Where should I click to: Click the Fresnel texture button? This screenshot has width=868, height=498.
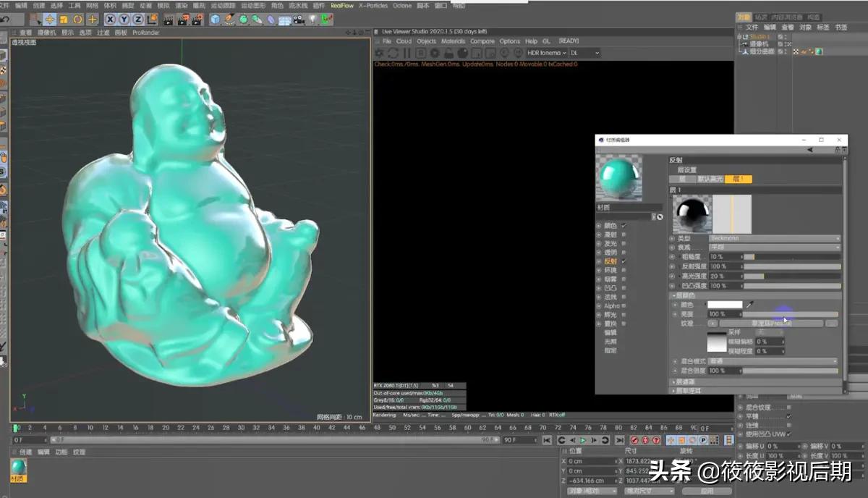(771, 324)
